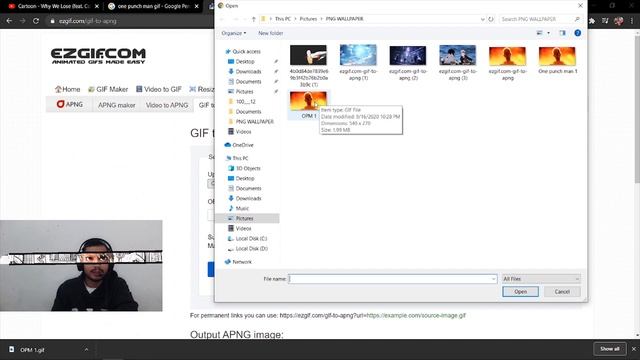Screen dimensions: 640x360
Task: Click the browser Forward arrow
Action: [22, 21]
